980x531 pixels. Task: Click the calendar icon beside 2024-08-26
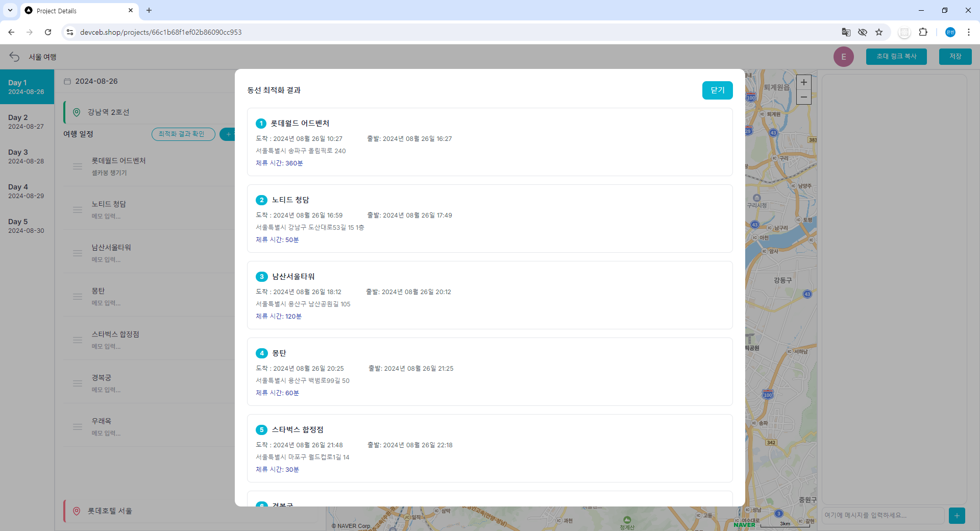click(x=67, y=81)
